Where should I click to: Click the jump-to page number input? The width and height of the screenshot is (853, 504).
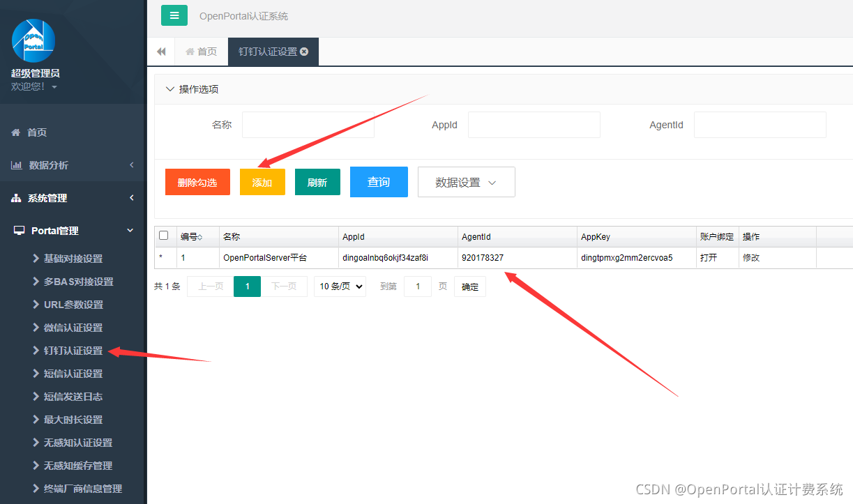(418, 287)
